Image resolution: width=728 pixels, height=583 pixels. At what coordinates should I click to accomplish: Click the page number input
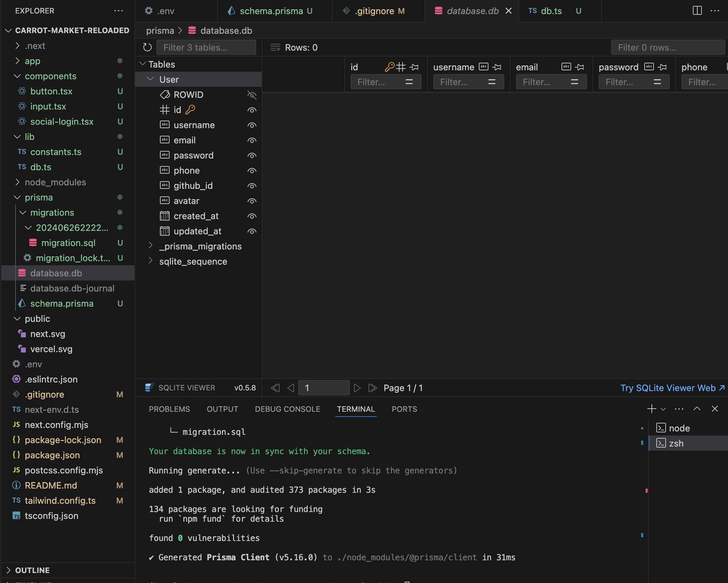pos(324,388)
